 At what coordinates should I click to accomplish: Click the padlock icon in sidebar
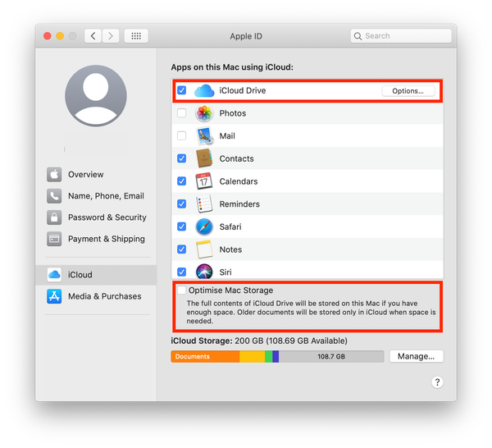(x=54, y=217)
